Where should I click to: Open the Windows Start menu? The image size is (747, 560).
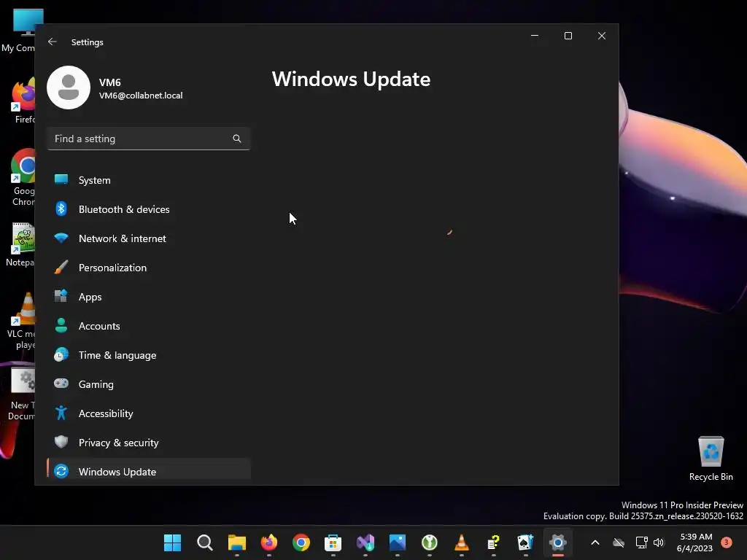click(172, 542)
